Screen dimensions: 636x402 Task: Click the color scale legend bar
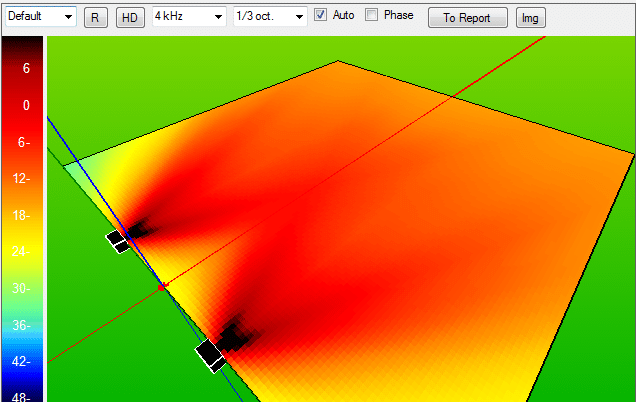[22, 219]
